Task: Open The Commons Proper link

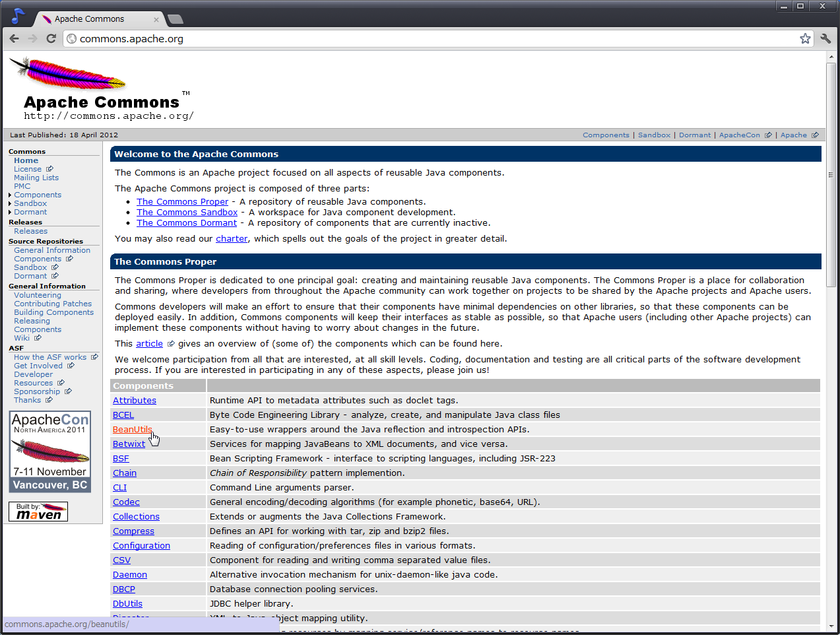Action: pos(182,202)
